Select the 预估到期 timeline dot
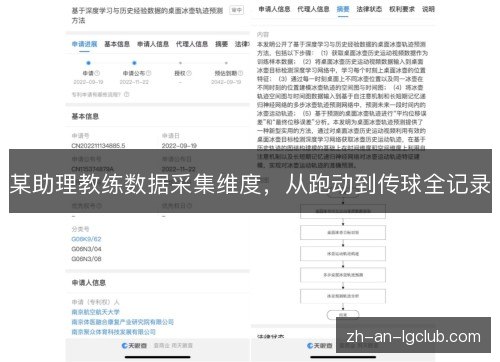Image resolution: width=500 pixels, height=362 pixels. 226,63
